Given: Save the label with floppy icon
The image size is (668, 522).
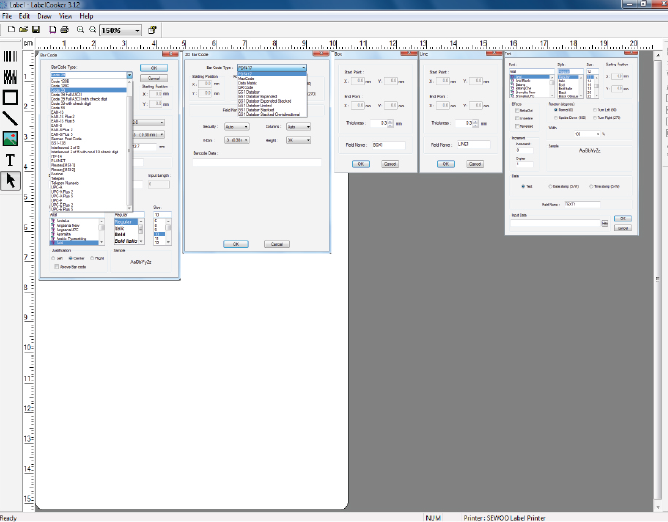Looking at the screenshot, I should coord(36,30).
